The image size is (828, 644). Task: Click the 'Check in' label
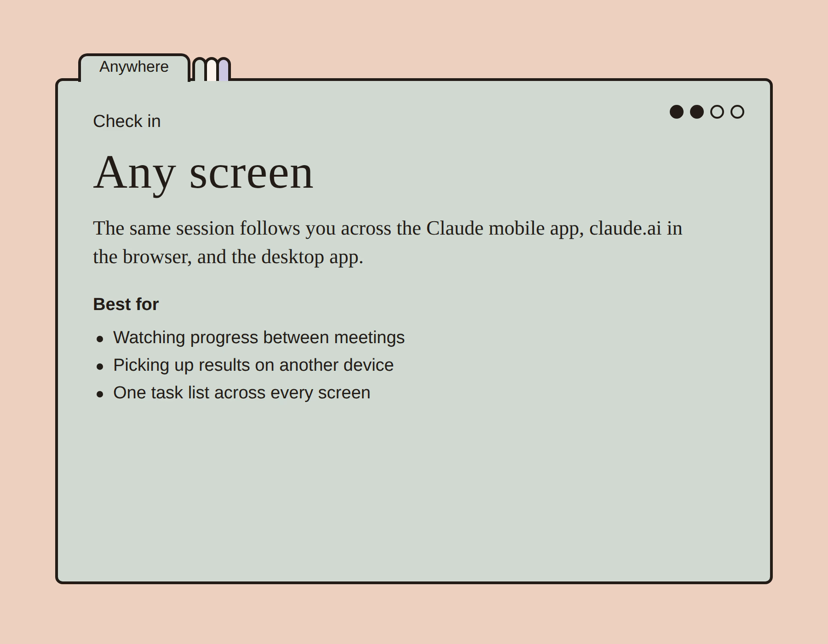127,121
